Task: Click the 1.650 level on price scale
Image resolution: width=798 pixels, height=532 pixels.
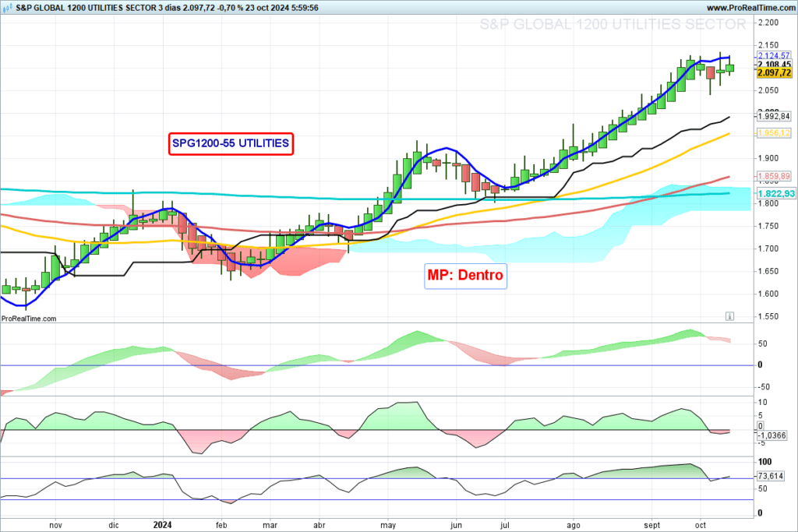Action: pyautogui.click(x=768, y=271)
